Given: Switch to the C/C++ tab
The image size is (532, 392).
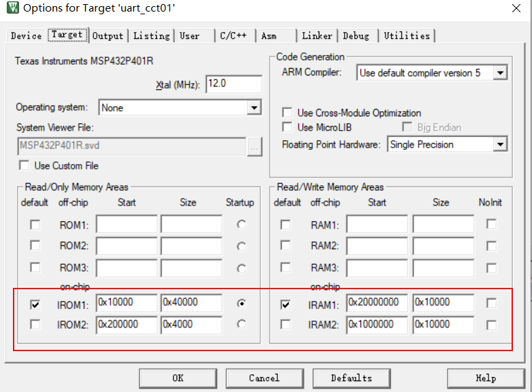Looking at the screenshot, I should (x=233, y=35).
